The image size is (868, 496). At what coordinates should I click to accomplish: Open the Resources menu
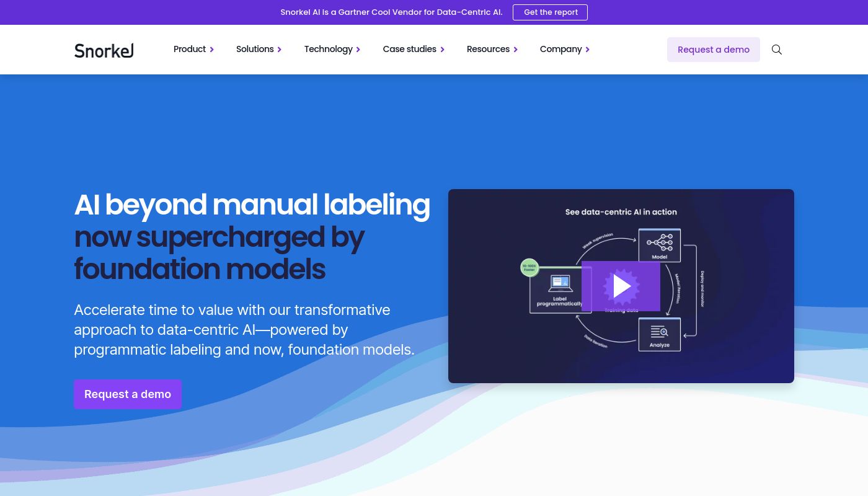(492, 49)
